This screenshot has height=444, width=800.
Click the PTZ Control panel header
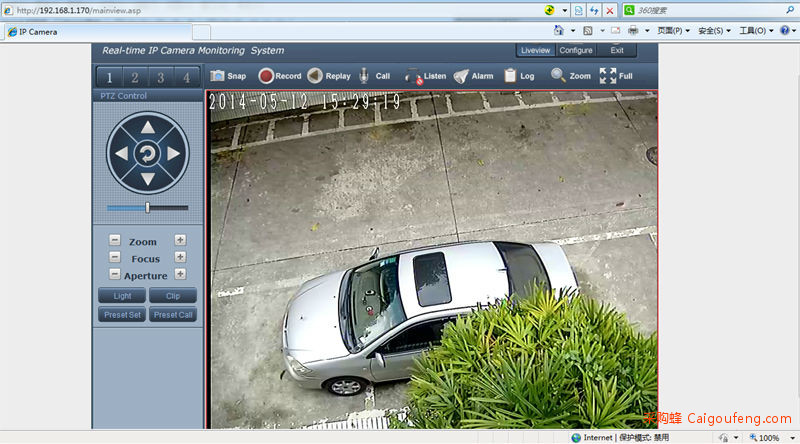(147, 95)
